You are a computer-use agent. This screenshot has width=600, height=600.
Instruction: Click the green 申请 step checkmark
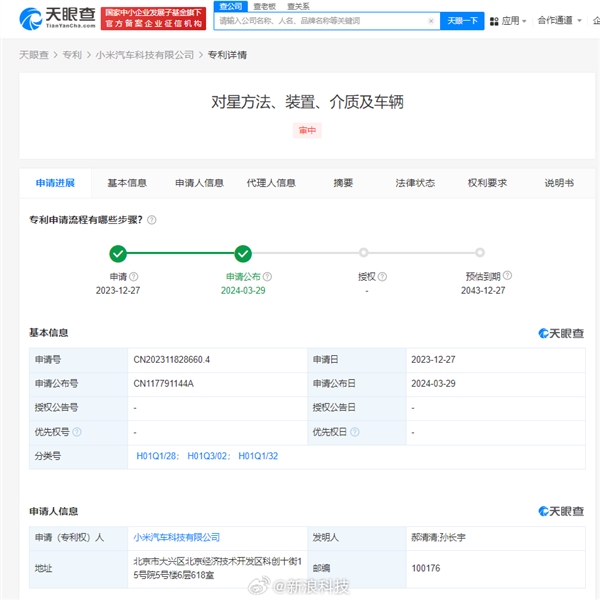click(118, 253)
